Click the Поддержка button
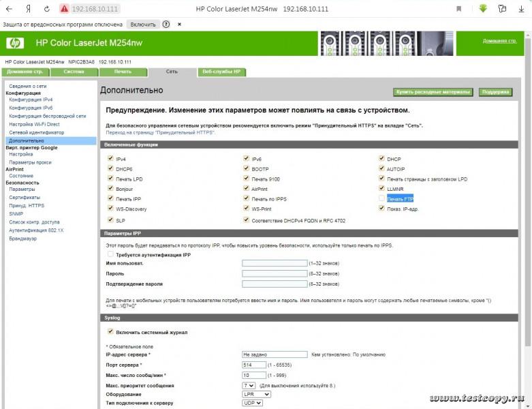Screen dimensions: 532x409 tap(495, 92)
